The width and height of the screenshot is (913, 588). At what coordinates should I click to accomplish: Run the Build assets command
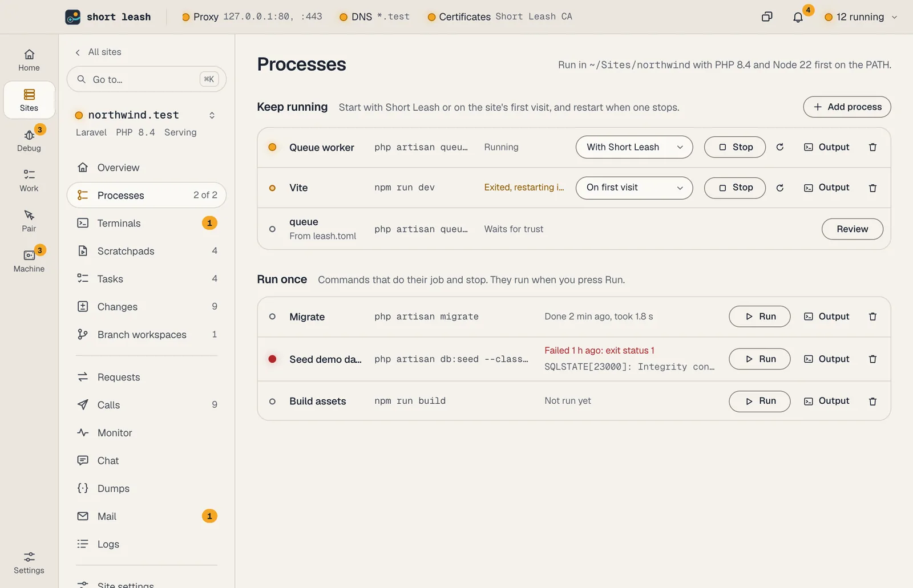pos(760,401)
